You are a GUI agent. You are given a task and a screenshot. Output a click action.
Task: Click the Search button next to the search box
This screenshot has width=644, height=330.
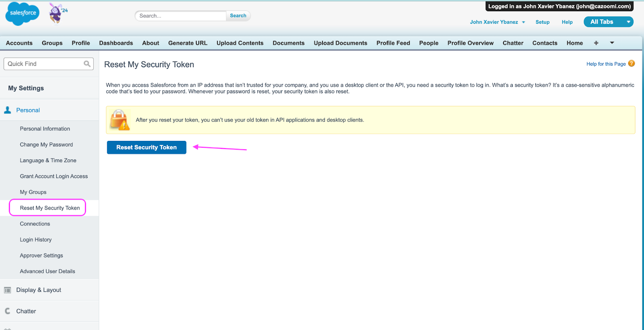point(238,16)
